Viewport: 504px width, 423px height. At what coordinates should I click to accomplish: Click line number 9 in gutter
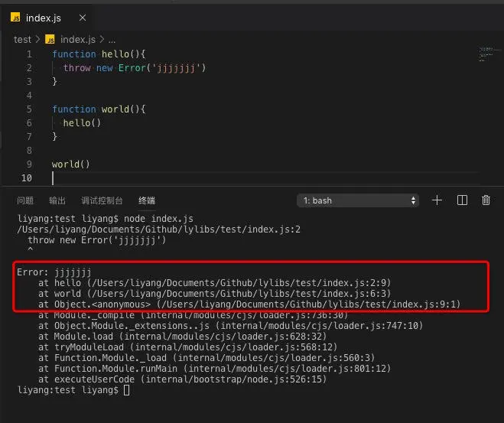click(29, 164)
